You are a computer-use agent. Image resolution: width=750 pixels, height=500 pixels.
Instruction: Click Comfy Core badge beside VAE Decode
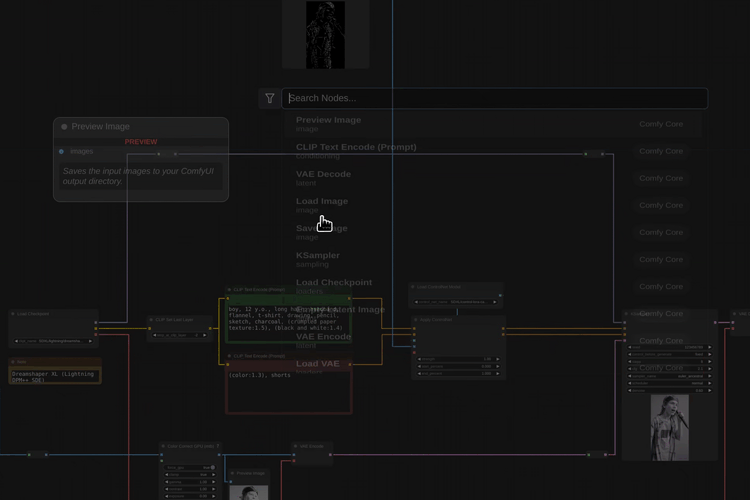click(661, 178)
